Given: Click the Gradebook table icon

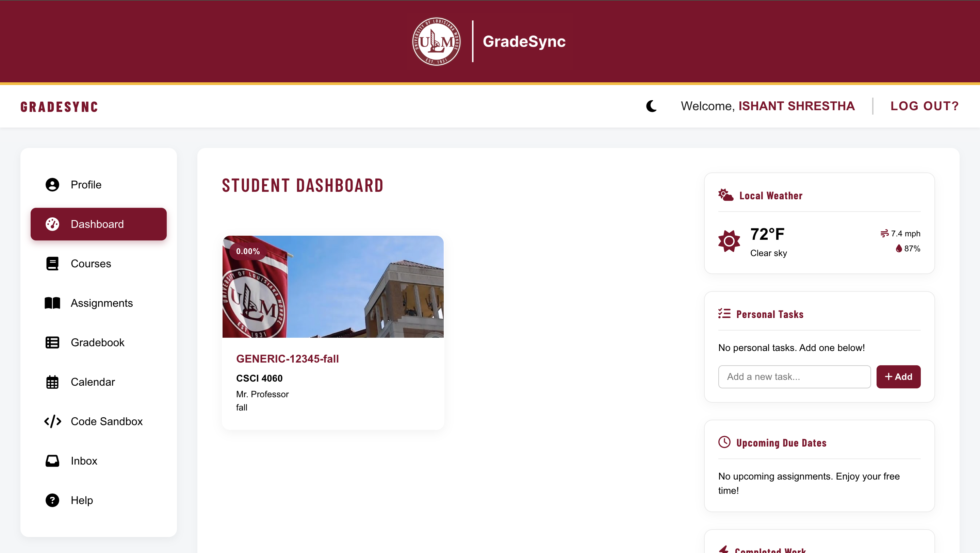Looking at the screenshot, I should click(52, 343).
